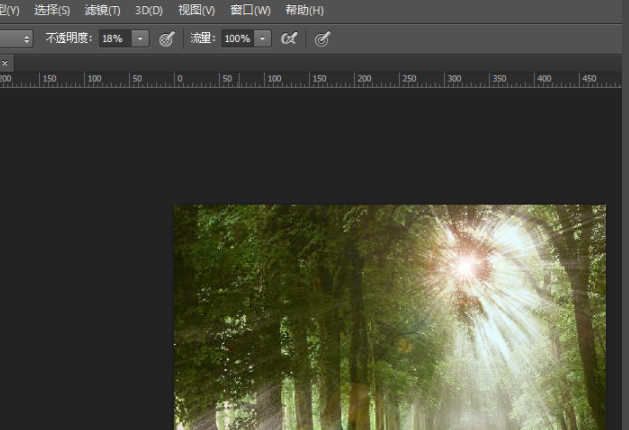Click the horizontal ruler at the 0 mark
Screen dimensions: 629x430
[x=179, y=79]
